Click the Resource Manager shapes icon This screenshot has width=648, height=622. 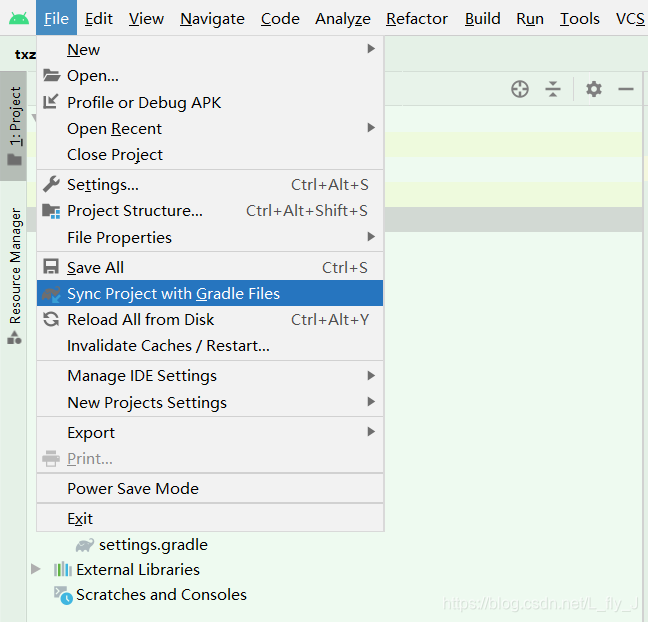click(x=14, y=338)
